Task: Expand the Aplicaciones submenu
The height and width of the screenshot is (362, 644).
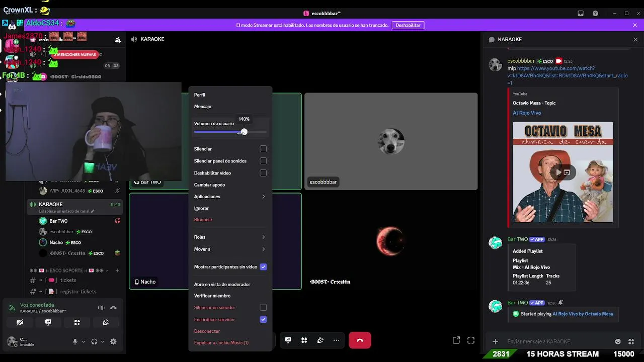Action: pyautogui.click(x=230, y=197)
